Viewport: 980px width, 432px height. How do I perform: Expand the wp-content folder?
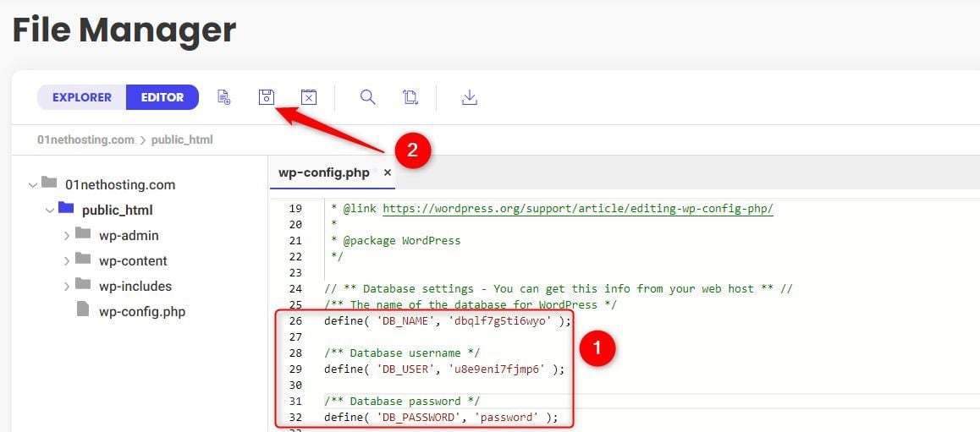coord(66,261)
